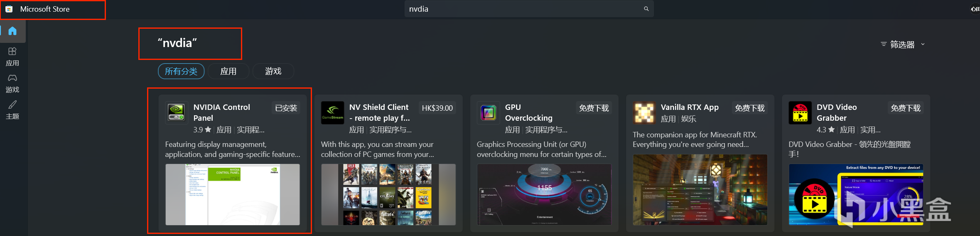Open the NV Shield Client title

tap(379, 113)
